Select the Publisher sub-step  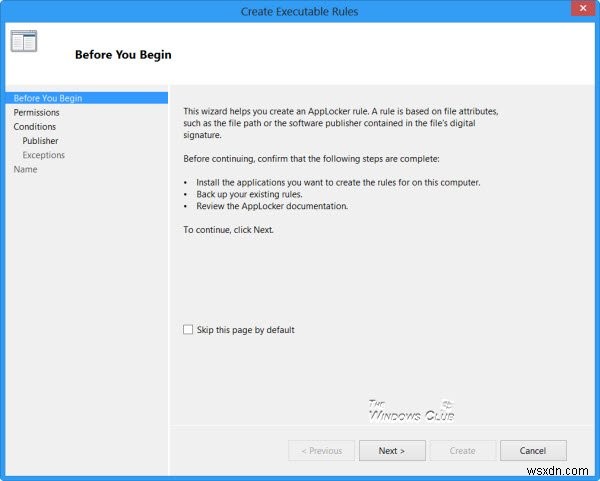click(x=40, y=141)
